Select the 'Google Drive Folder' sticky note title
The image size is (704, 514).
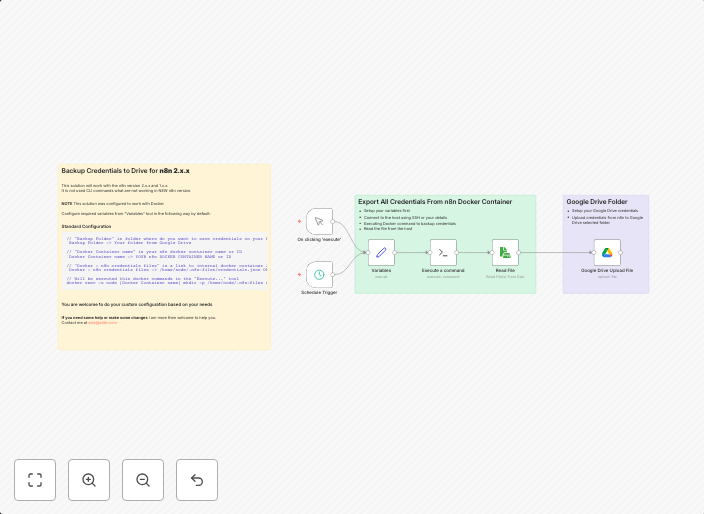pos(597,202)
